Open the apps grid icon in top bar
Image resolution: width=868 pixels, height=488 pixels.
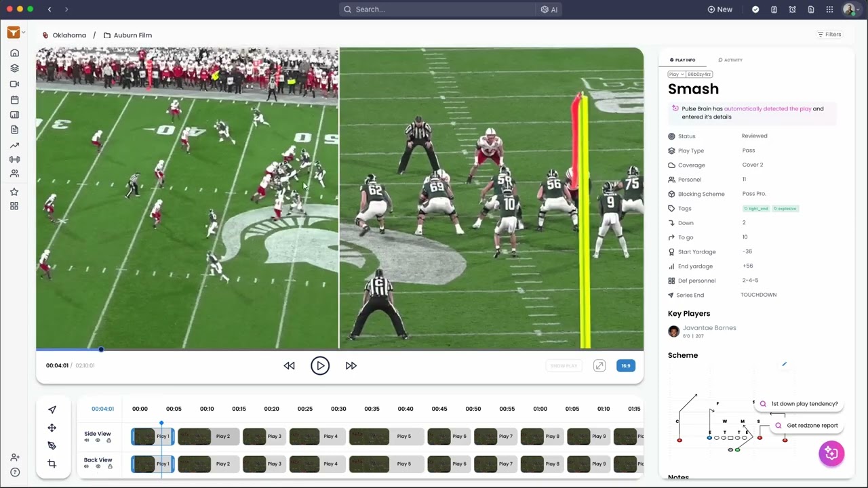click(x=830, y=9)
